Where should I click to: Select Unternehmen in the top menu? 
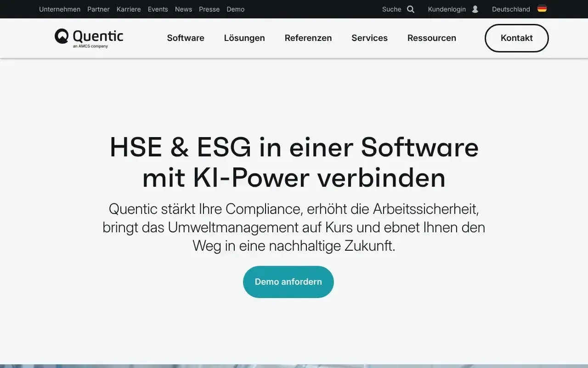pyautogui.click(x=60, y=9)
